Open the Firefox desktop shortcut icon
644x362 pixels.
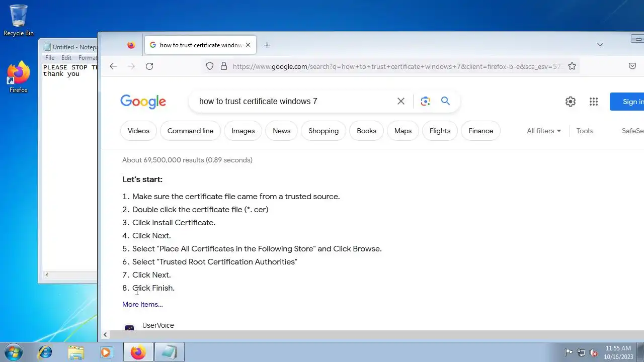19,77
